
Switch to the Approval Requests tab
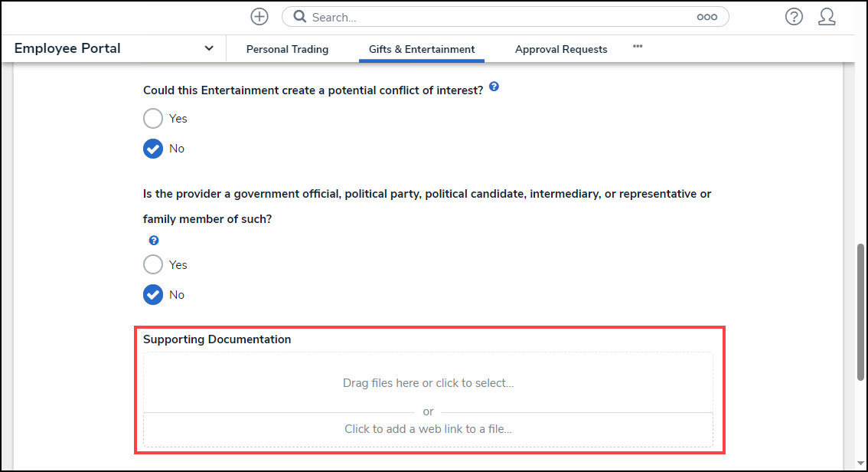tap(561, 49)
